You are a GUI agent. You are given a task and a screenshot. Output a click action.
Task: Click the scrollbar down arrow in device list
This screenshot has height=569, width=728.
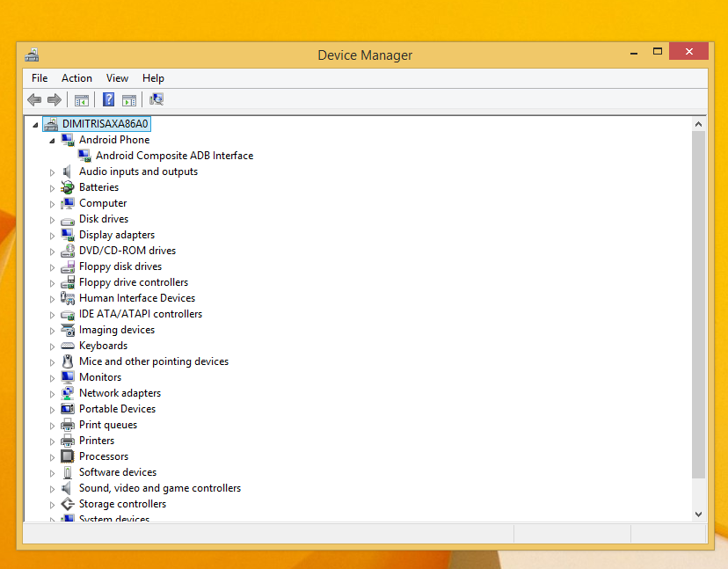(699, 514)
